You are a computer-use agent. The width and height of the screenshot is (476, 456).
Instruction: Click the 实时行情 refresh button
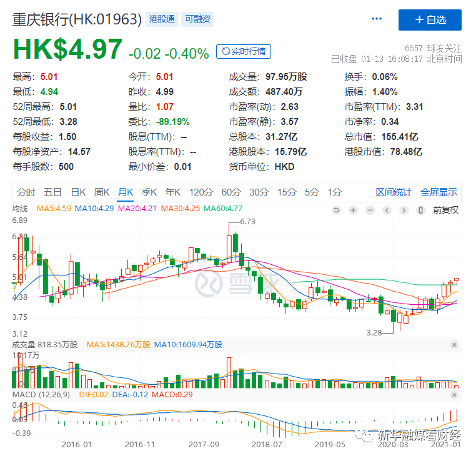244,52
